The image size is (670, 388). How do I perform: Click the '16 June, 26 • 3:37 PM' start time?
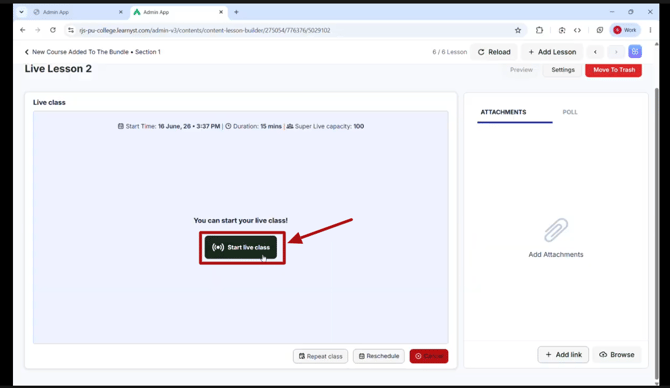coord(189,126)
